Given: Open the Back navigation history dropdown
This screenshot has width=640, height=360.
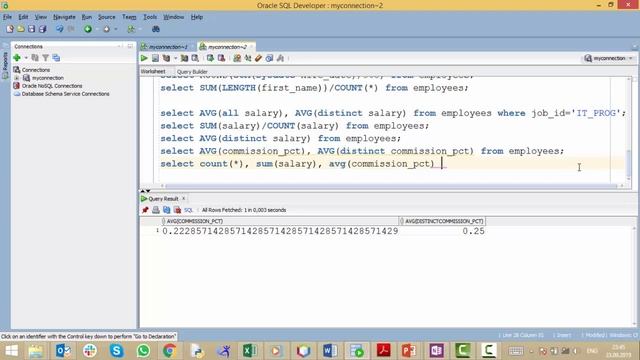Looking at the screenshot, I should tap(97, 29).
